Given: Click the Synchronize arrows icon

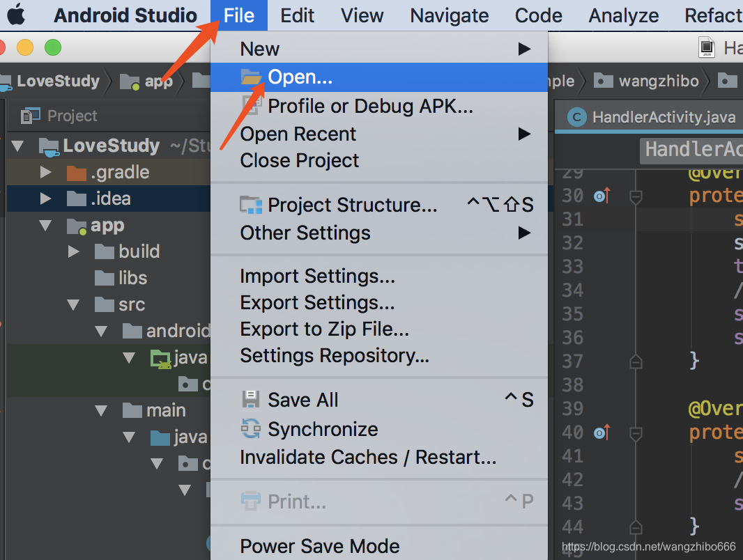Looking at the screenshot, I should tap(251, 429).
